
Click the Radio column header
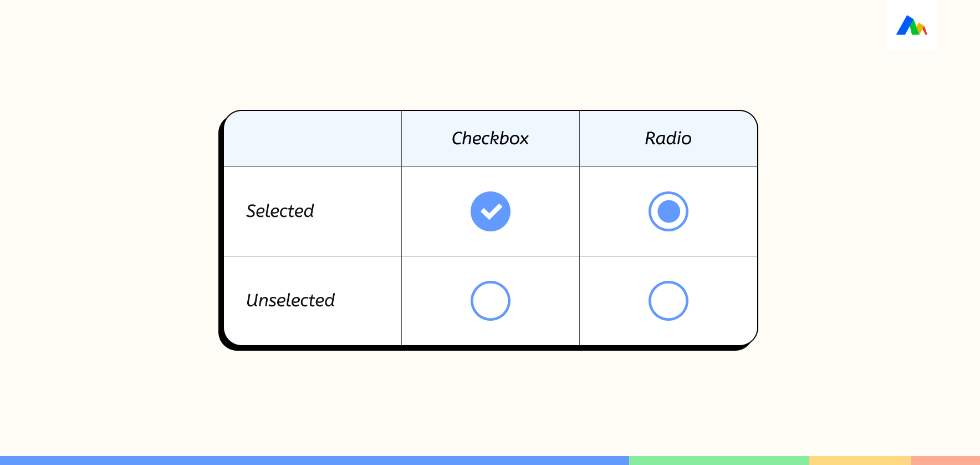(668, 138)
